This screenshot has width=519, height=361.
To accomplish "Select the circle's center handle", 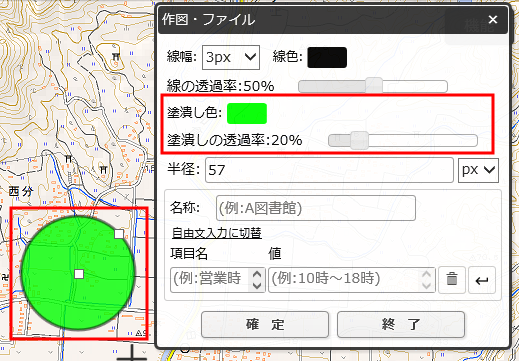I will point(79,274).
